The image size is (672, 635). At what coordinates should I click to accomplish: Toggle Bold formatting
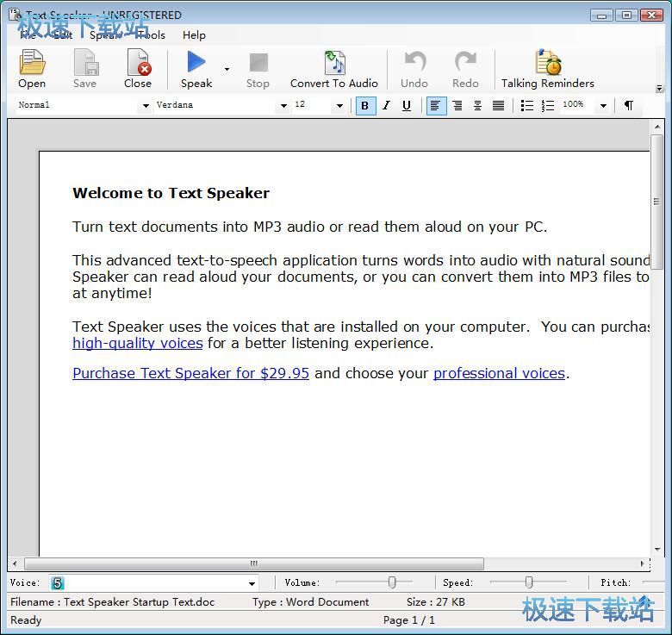point(365,105)
